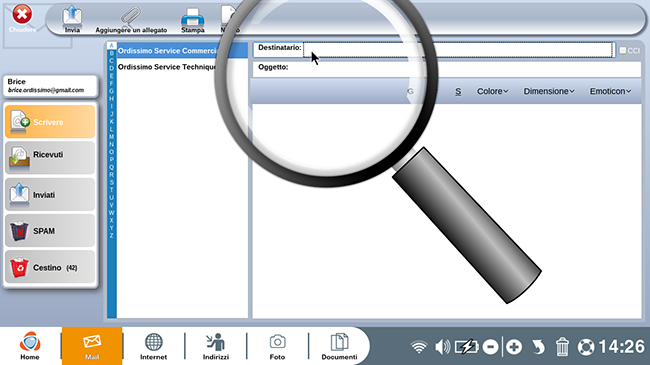Toggle underline S formatting

458,91
